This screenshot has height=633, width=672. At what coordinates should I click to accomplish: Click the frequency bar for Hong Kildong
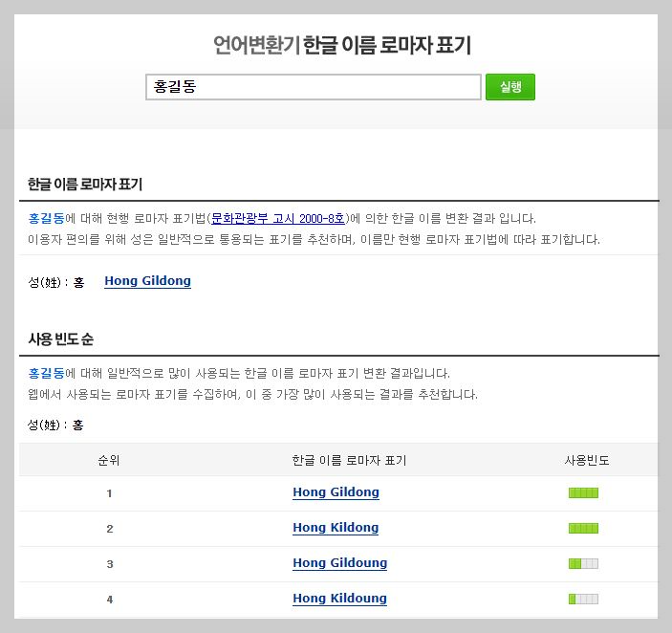pos(583,528)
